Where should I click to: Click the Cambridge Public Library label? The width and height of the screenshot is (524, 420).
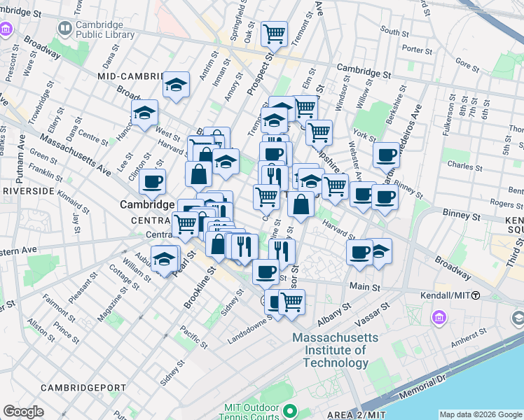(x=105, y=29)
